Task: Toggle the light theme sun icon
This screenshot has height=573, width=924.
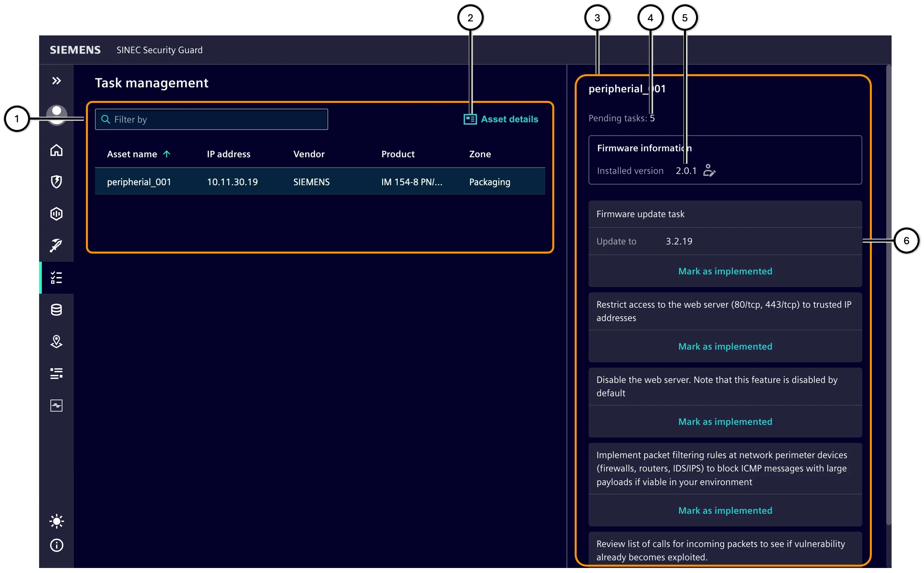Action: (x=56, y=521)
